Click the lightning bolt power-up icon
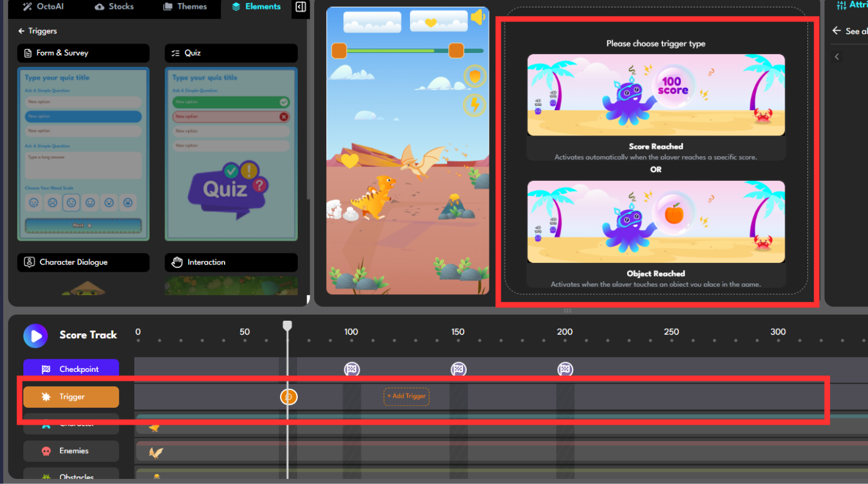The width and height of the screenshot is (868, 484). point(474,105)
